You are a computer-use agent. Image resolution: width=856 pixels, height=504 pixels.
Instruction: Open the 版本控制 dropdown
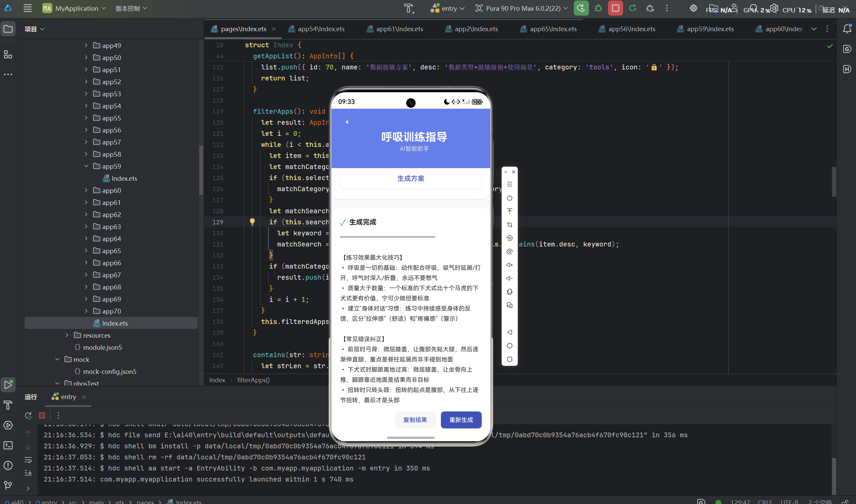click(x=131, y=8)
